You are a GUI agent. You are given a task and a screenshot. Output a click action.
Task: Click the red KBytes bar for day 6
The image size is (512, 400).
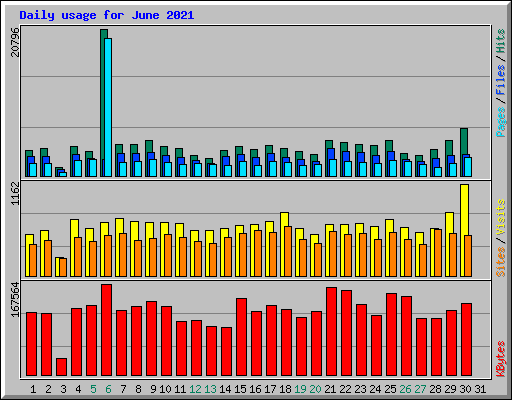click(106, 330)
